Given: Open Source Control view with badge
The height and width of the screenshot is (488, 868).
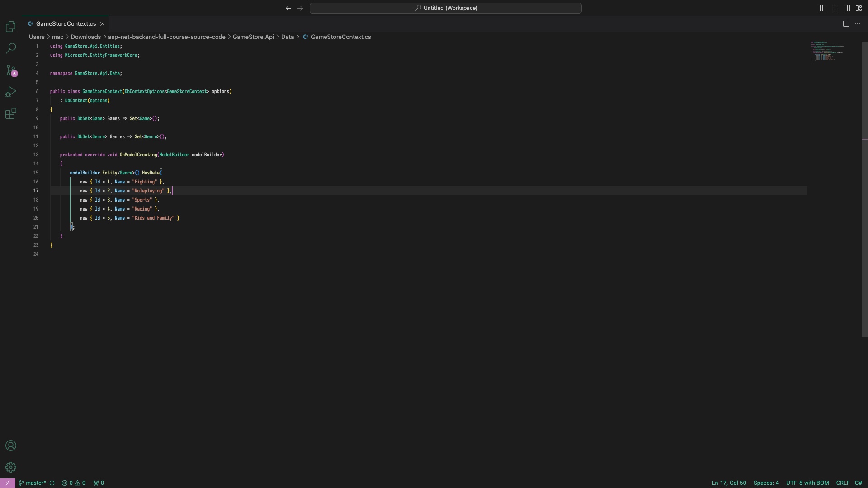Looking at the screenshot, I should (11, 70).
